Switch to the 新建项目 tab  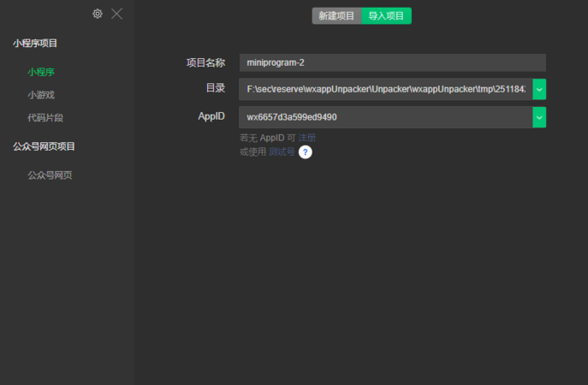(x=336, y=15)
